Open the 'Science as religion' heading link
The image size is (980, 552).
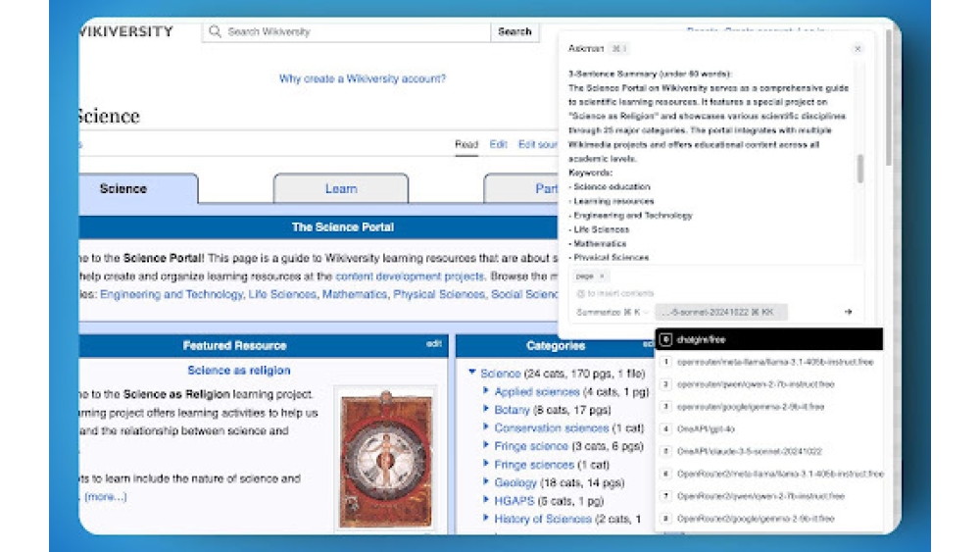coord(239,370)
